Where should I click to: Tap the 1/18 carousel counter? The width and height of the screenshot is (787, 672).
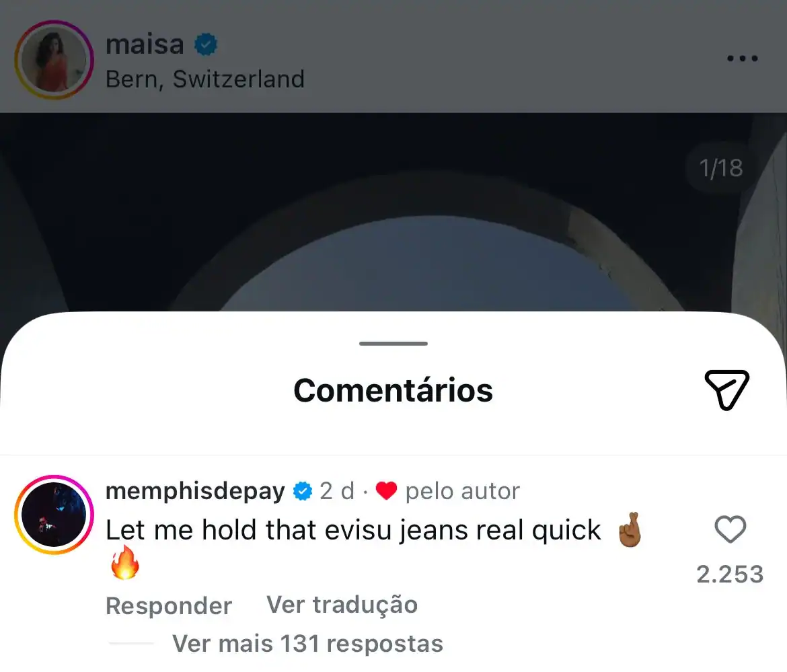721,168
